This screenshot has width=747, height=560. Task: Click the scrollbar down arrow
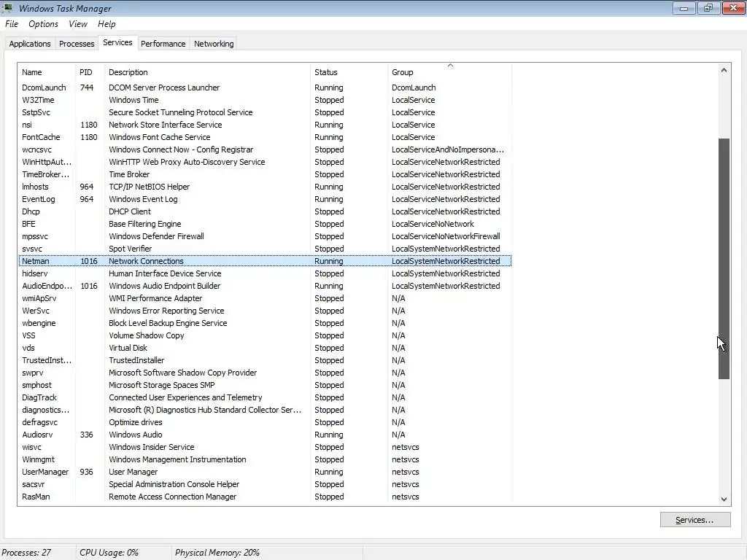(724, 499)
